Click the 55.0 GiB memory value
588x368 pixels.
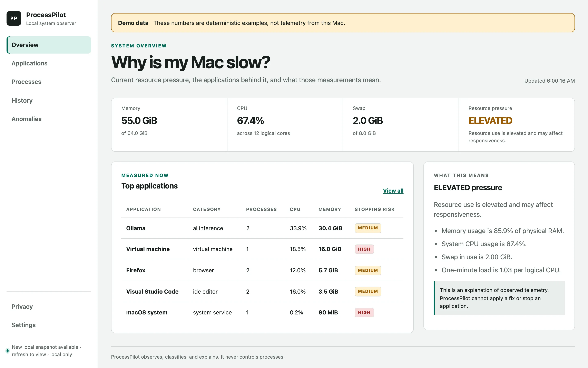click(139, 121)
